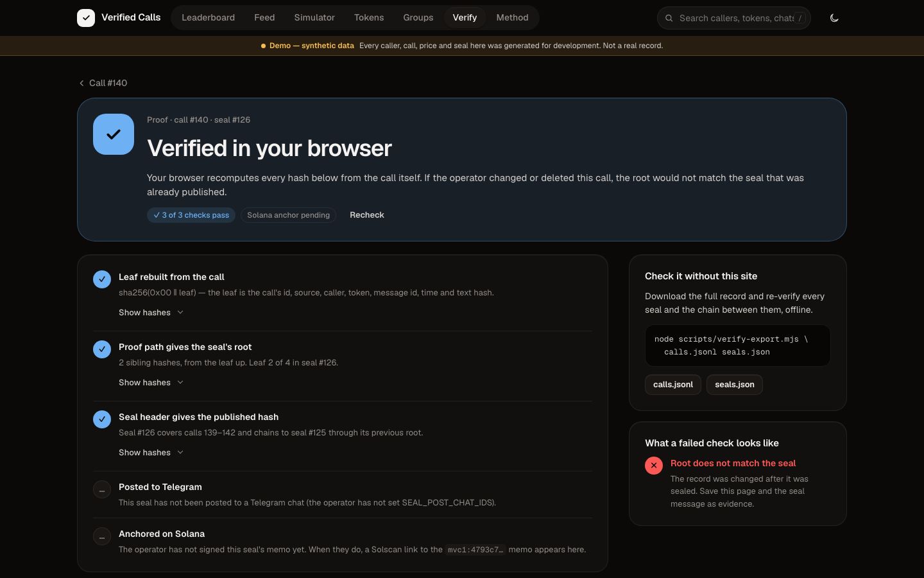The height and width of the screenshot is (578, 924).
Task: Click the 3 of 3 checks pass badge
Action: (x=191, y=215)
